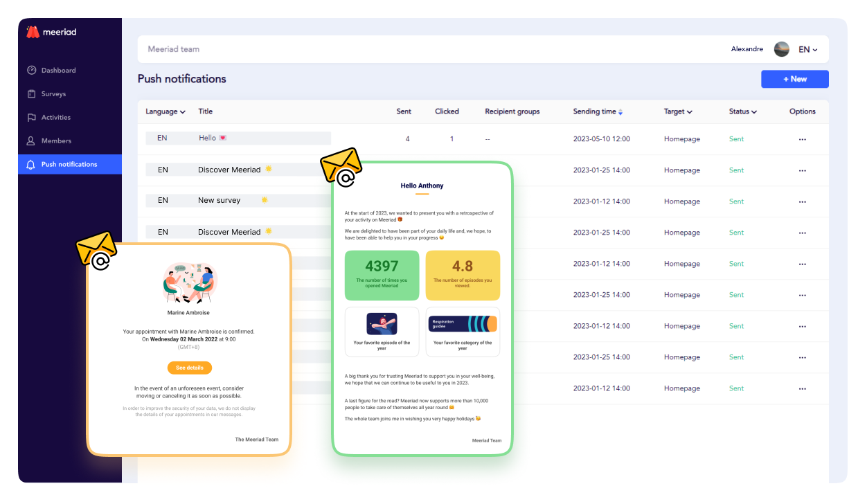
Task: Open the EN language selector in the top bar
Action: (x=808, y=50)
